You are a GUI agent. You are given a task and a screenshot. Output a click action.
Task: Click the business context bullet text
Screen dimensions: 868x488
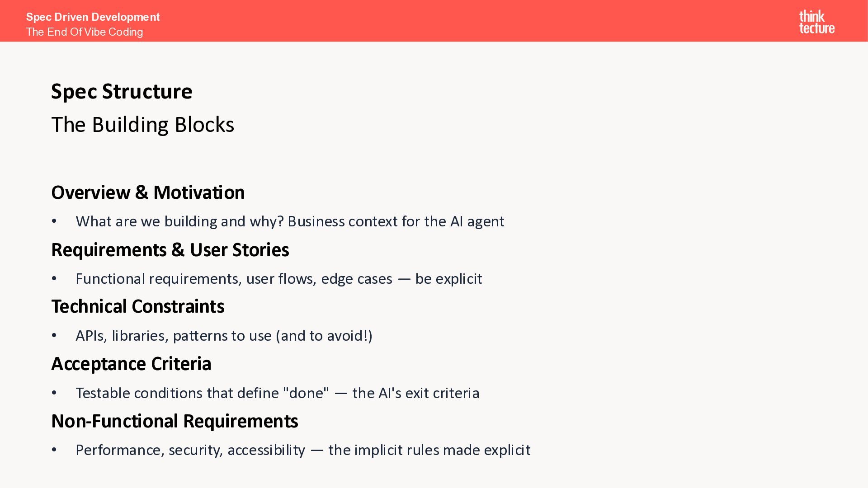(289, 221)
